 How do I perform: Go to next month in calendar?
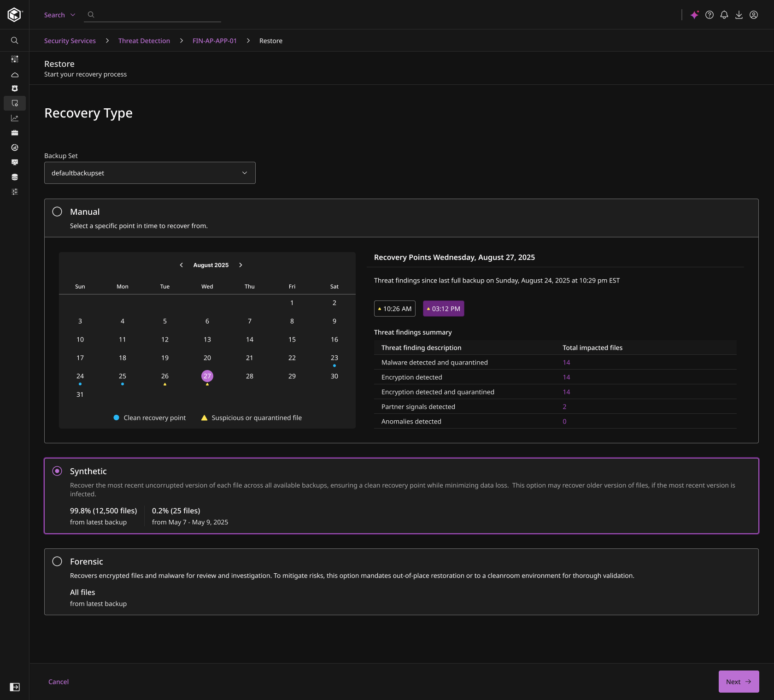tap(240, 265)
